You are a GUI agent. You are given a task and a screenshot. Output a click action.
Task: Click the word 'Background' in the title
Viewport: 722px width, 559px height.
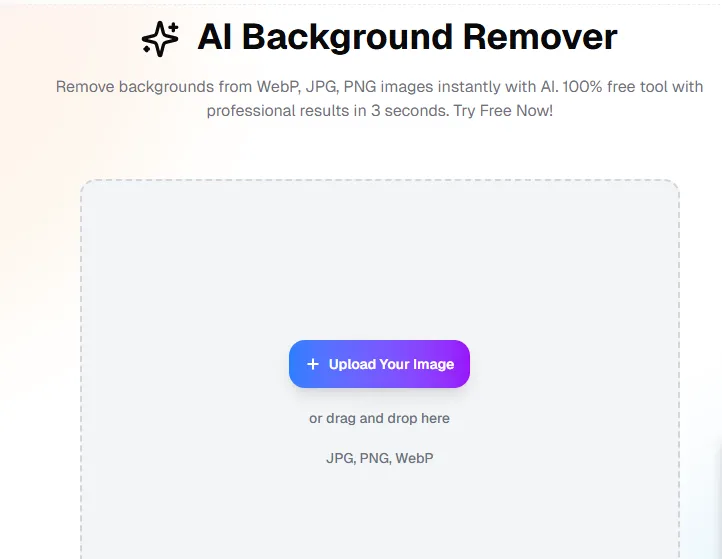tap(348, 39)
